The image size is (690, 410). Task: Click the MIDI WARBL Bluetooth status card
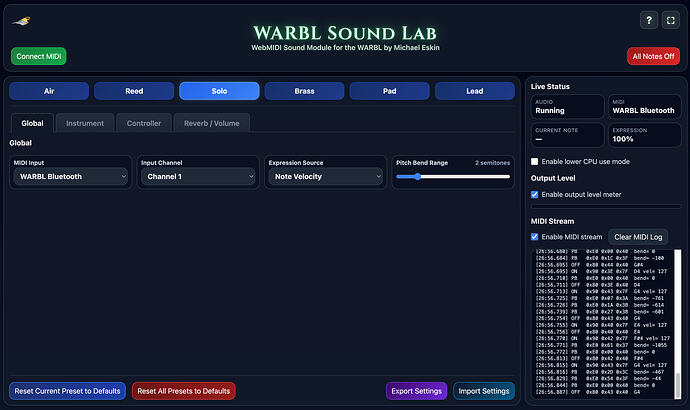coord(645,107)
